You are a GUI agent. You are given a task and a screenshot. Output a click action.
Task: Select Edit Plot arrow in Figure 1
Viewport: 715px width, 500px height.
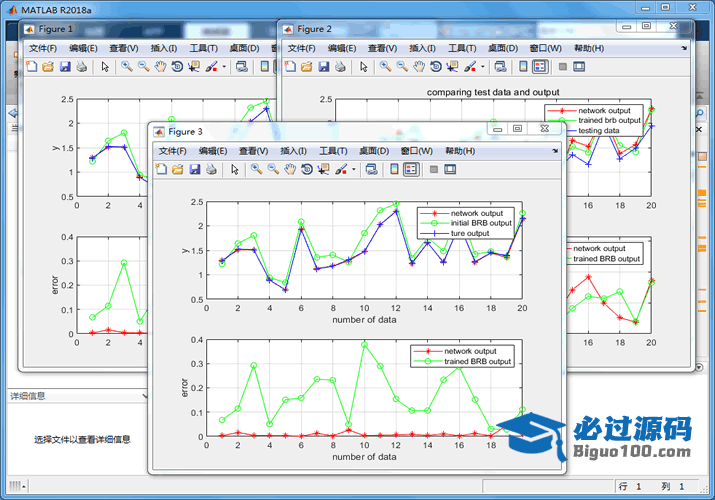(x=105, y=67)
